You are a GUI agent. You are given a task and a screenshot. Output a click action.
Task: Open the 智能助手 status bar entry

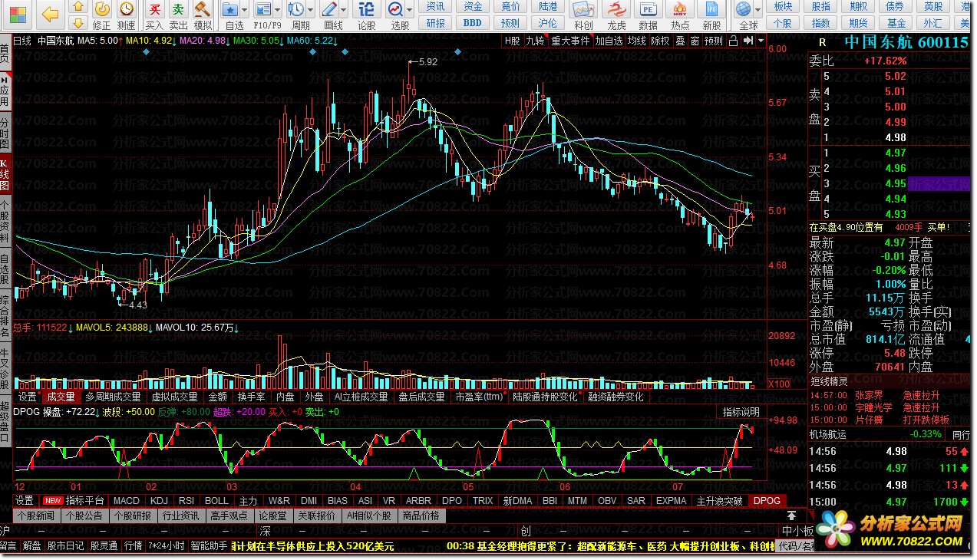point(209,546)
